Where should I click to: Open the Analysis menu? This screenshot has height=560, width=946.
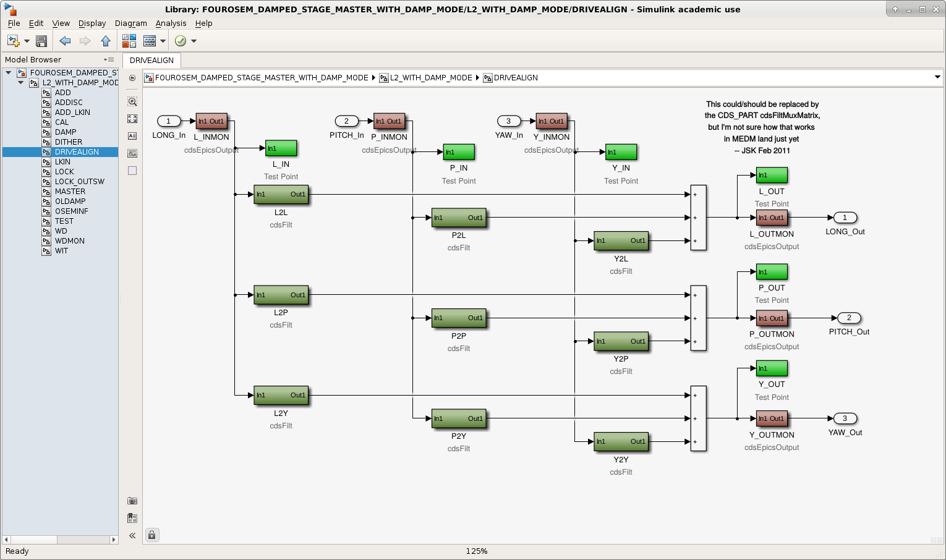[x=171, y=23]
